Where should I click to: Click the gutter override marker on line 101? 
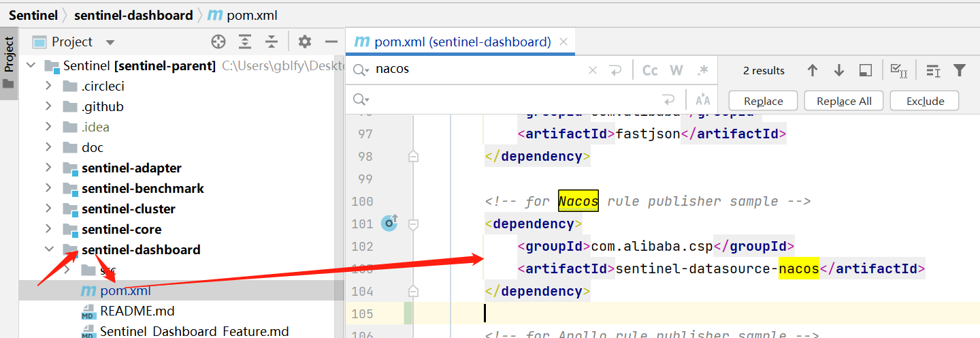click(x=389, y=223)
